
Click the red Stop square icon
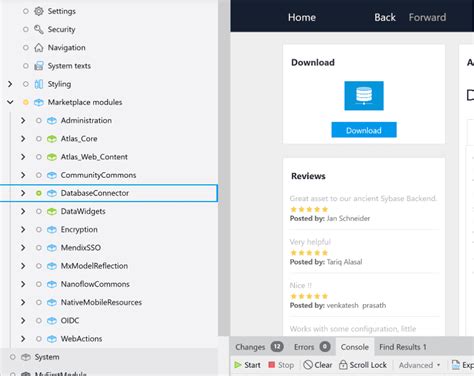[x=272, y=365]
